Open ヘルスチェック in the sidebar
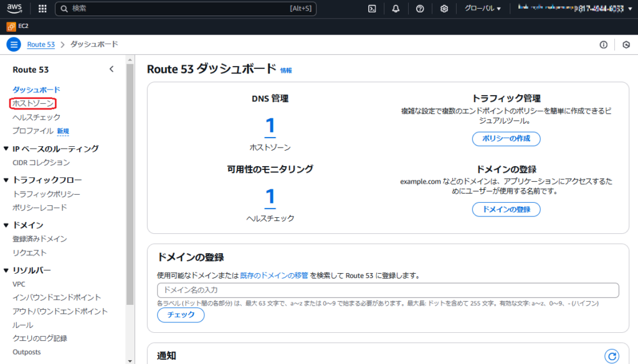The image size is (638, 364). [36, 118]
